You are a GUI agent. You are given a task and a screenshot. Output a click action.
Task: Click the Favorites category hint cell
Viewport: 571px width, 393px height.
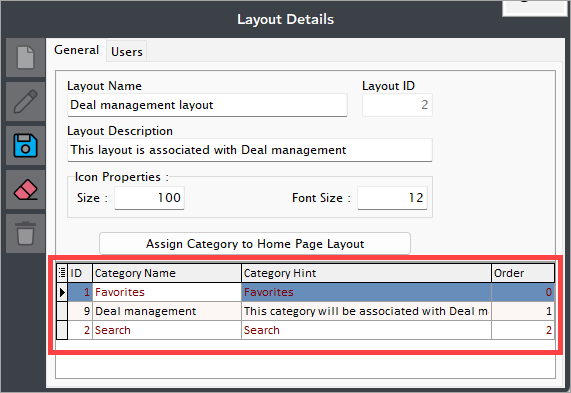[x=366, y=292]
